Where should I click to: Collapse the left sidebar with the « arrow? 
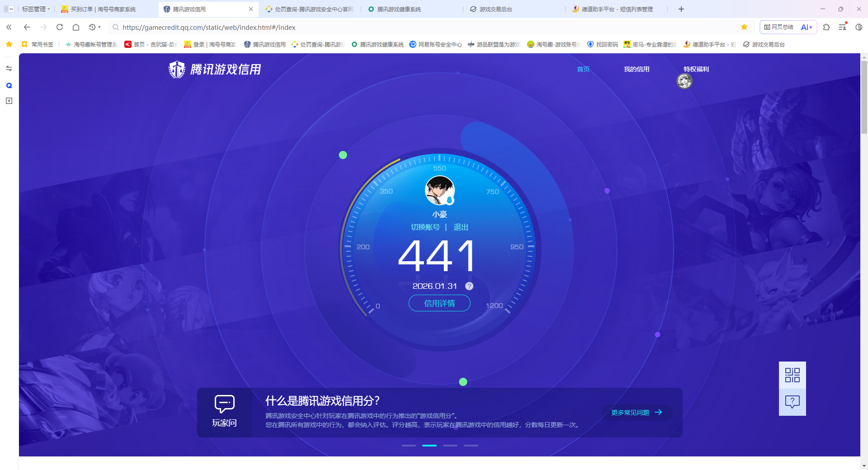(x=9, y=27)
